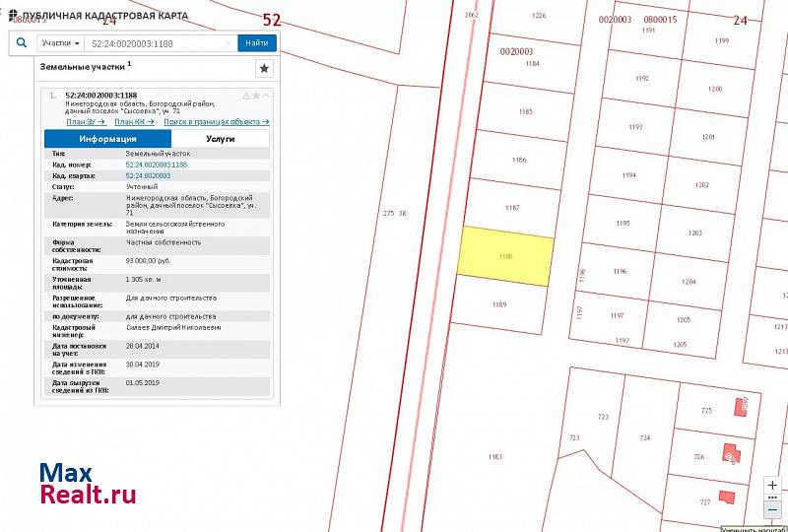Image resolution: width=788 pixels, height=532 pixels.
Task: Select the highlighted yellow parcel 1188
Action: coord(505,256)
